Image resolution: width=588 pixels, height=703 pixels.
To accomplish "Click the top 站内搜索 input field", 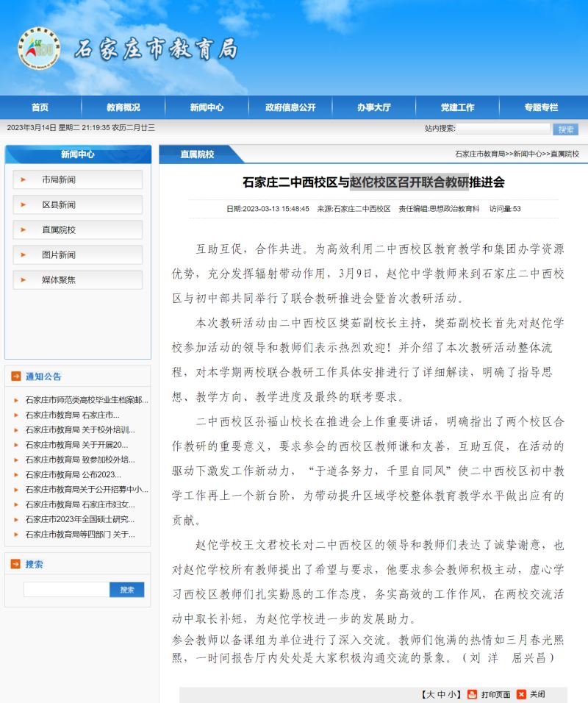I will [x=503, y=129].
